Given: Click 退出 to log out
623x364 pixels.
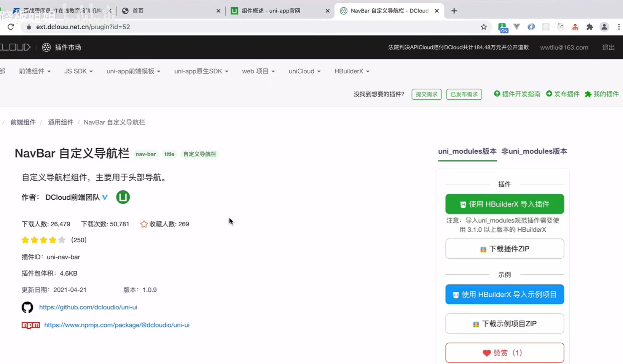Looking at the screenshot, I should click(608, 48).
